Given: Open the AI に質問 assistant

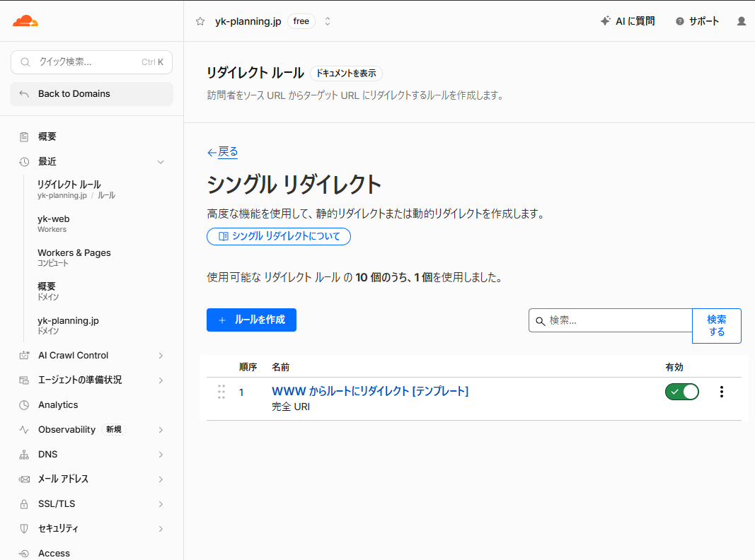Looking at the screenshot, I should pos(628,21).
